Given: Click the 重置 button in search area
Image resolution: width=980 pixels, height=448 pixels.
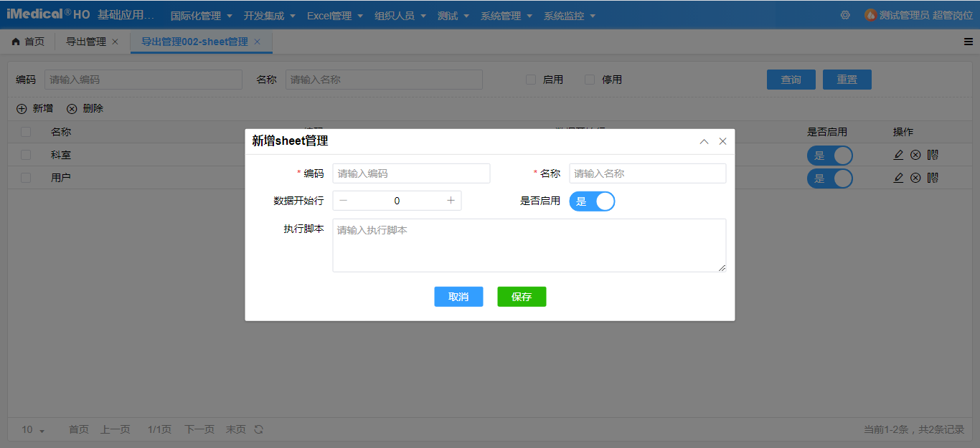Looking at the screenshot, I should (x=847, y=79).
